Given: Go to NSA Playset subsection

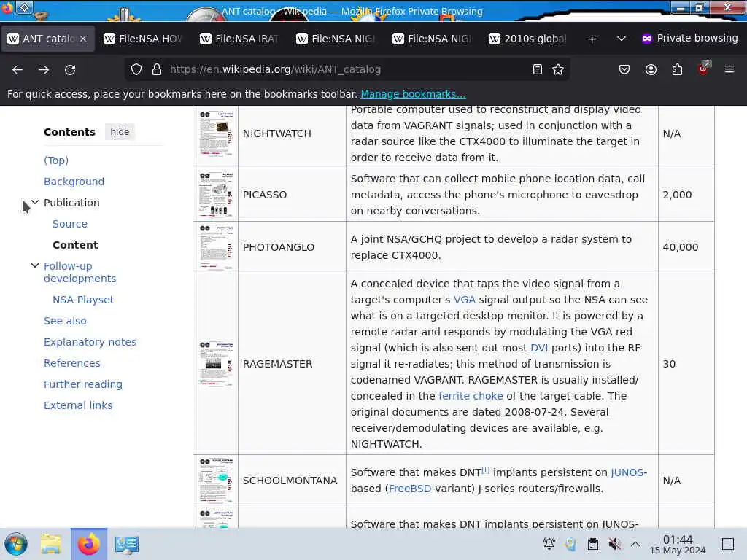Looking at the screenshot, I should [83, 300].
